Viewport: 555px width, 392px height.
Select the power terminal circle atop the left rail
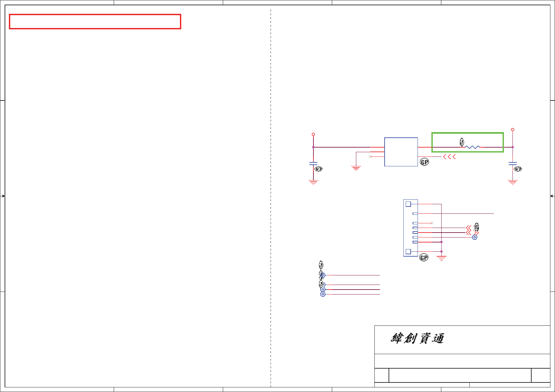click(x=313, y=134)
